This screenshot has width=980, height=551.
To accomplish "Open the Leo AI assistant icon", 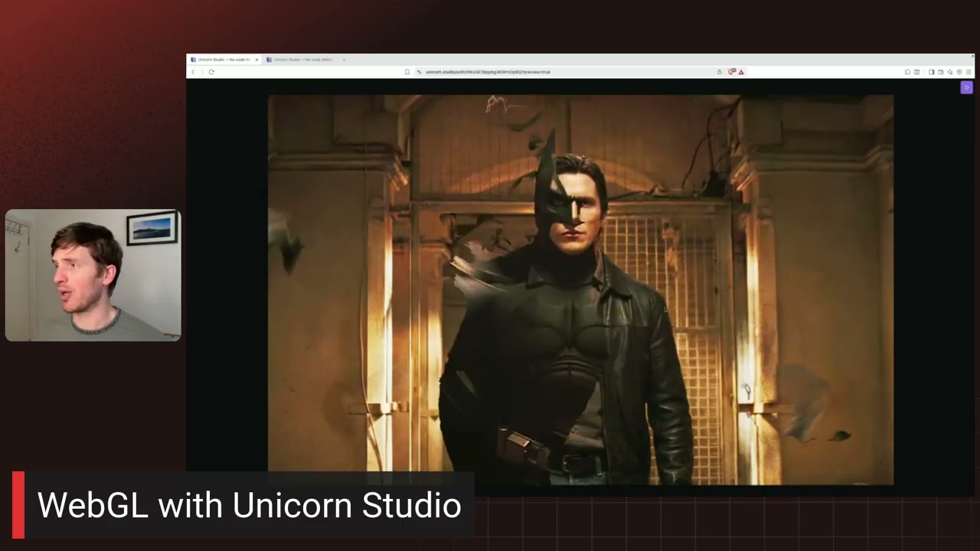I will pyautogui.click(x=949, y=72).
